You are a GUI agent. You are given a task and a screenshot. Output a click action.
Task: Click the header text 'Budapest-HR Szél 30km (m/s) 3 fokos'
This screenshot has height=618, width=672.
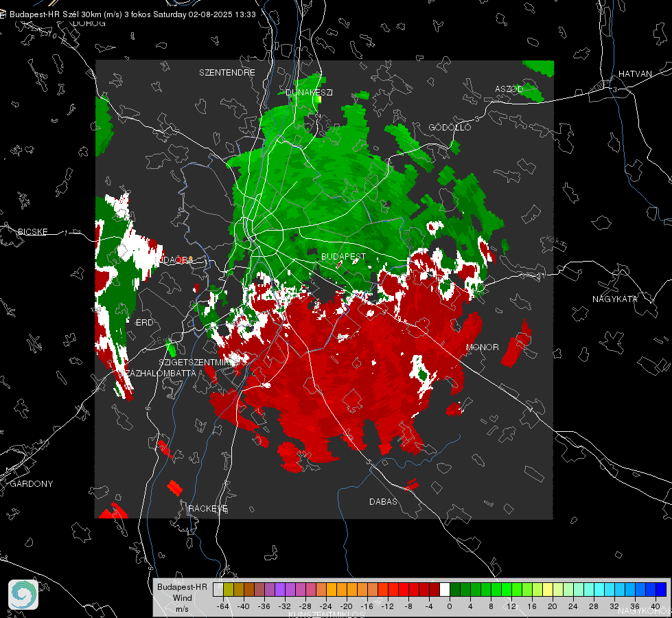pyautogui.click(x=80, y=14)
